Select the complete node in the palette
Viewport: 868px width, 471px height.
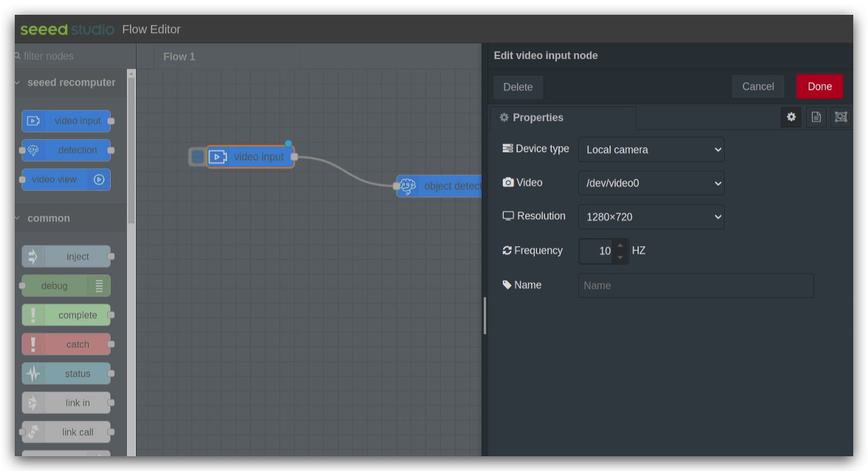click(66, 315)
